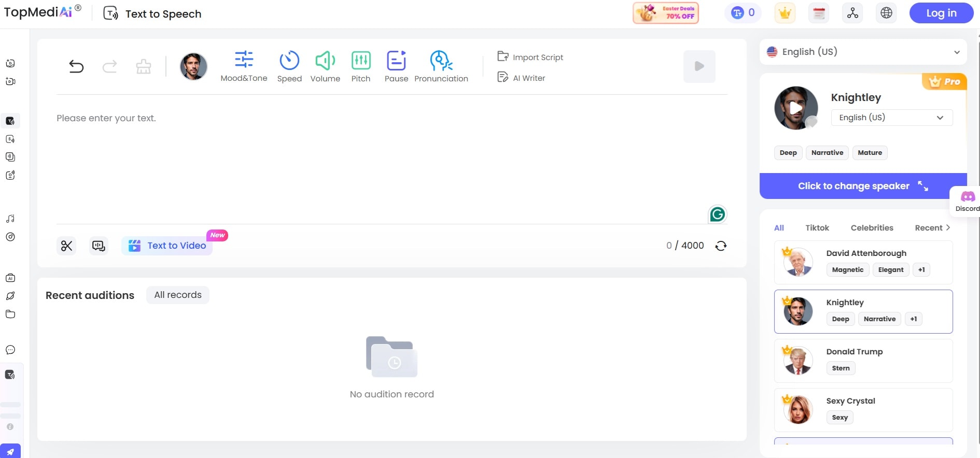This screenshot has height=458, width=980.
Task: Click the speech bubble icon beside the scissors
Action: 99,246
